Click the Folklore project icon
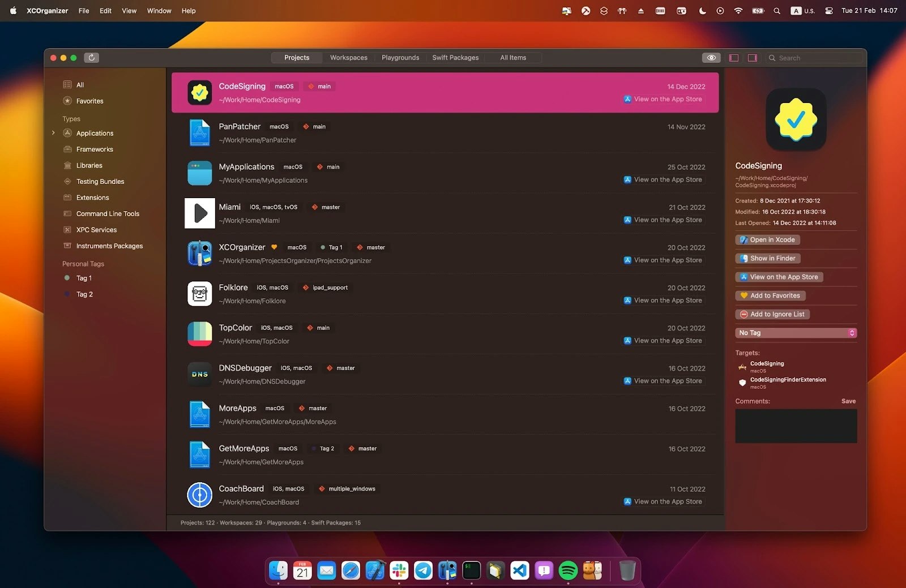906x588 pixels. click(200, 294)
